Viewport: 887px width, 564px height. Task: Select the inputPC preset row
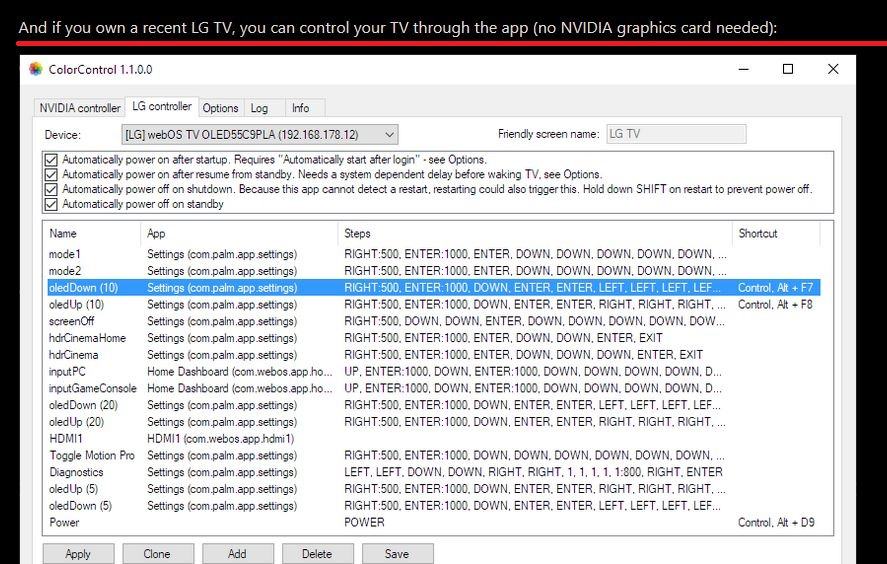click(x=434, y=372)
